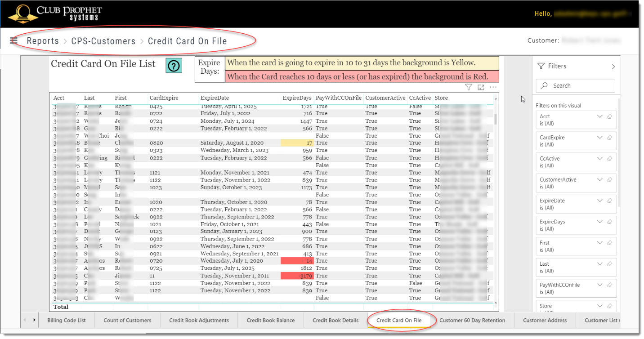Image resolution: width=644 pixels, height=339 pixels.
Task: Click the red ExpireDays cell -3179
Action: [x=297, y=276]
